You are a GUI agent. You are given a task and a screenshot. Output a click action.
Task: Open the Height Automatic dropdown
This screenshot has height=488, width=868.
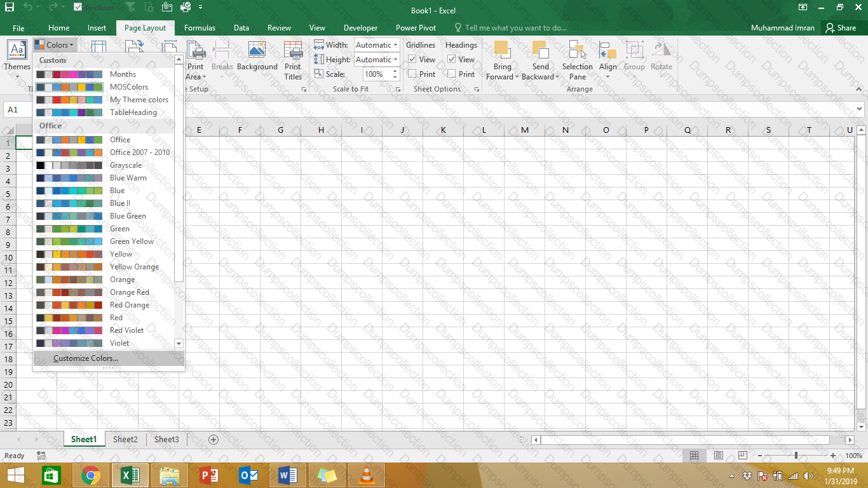[395, 60]
